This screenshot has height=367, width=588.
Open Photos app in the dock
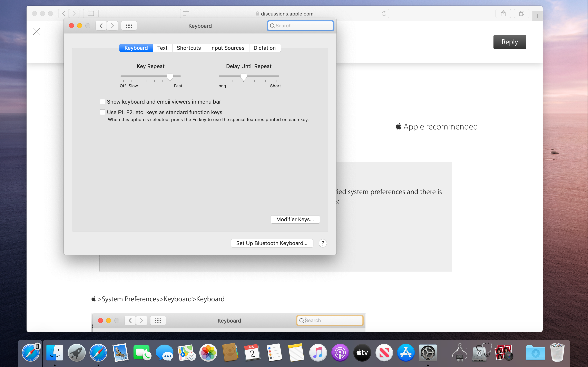(x=208, y=353)
